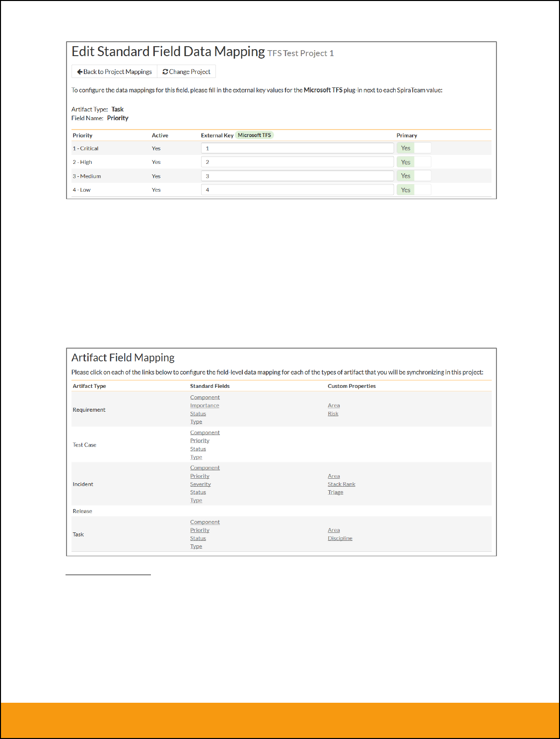Click the 'TFS Test Project 1' title text
The height and width of the screenshot is (739, 560).
pos(301,53)
